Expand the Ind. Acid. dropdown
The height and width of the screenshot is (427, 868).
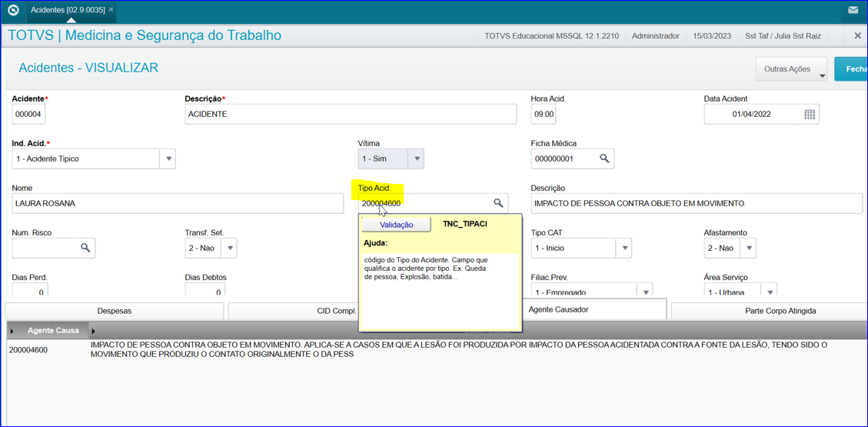click(168, 159)
